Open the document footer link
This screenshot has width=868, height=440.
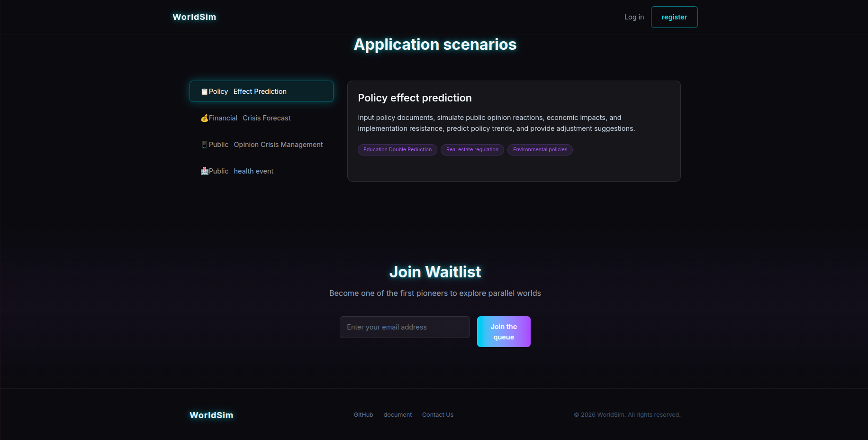(x=398, y=415)
